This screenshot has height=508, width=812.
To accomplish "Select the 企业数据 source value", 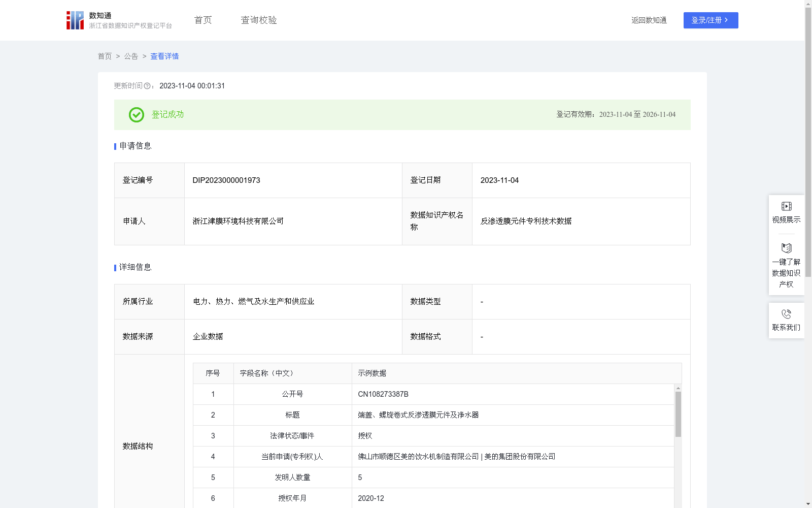I will pos(208,337).
